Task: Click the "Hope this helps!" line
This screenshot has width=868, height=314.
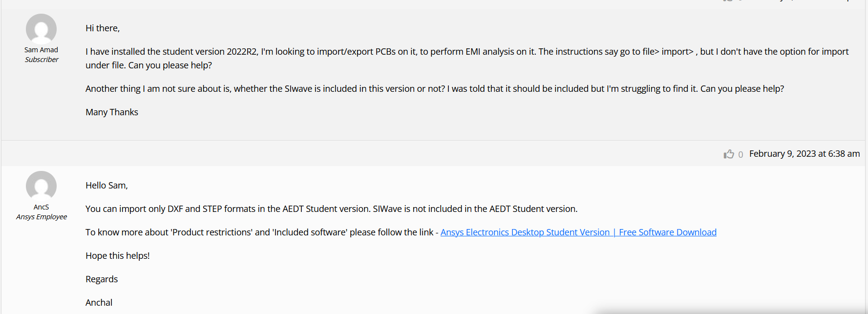Action: [118, 256]
